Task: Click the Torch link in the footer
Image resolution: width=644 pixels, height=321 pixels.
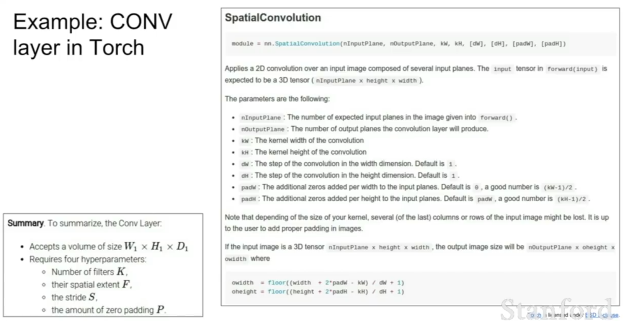Action: coord(535,315)
